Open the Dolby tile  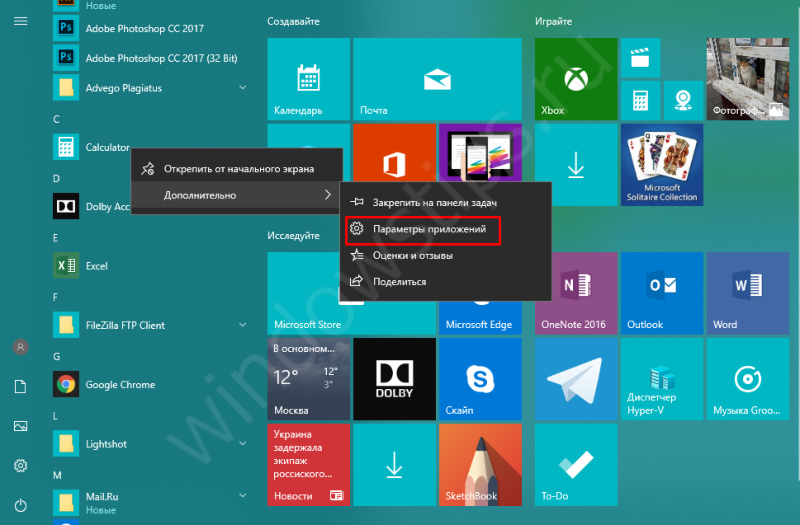pyautogui.click(x=394, y=379)
